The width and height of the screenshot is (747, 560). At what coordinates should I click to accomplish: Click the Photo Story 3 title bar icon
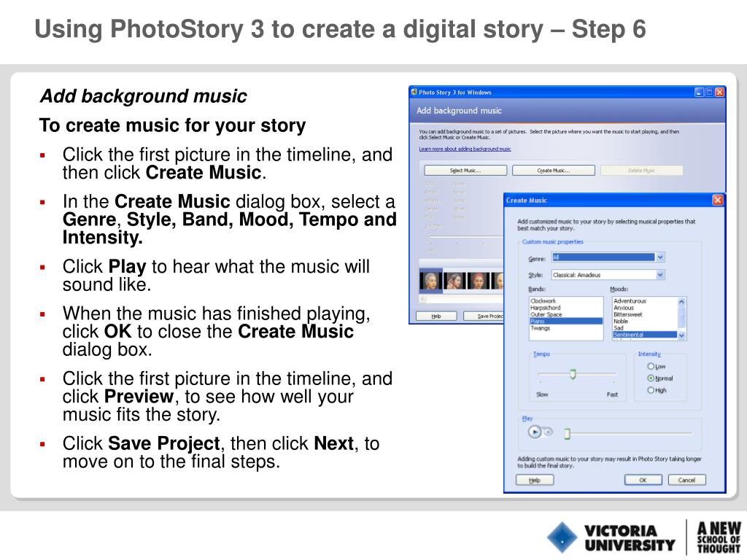click(x=414, y=92)
